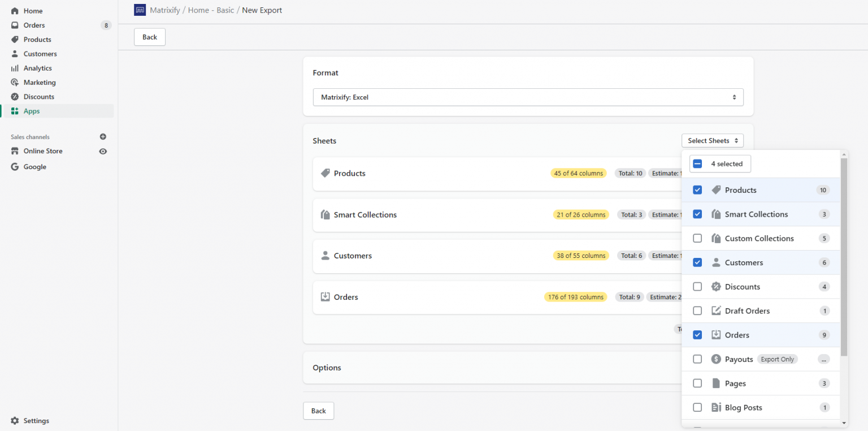The width and height of the screenshot is (868, 431).
Task: Click the Orders menu item with badge 8
Action: tap(34, 25)
